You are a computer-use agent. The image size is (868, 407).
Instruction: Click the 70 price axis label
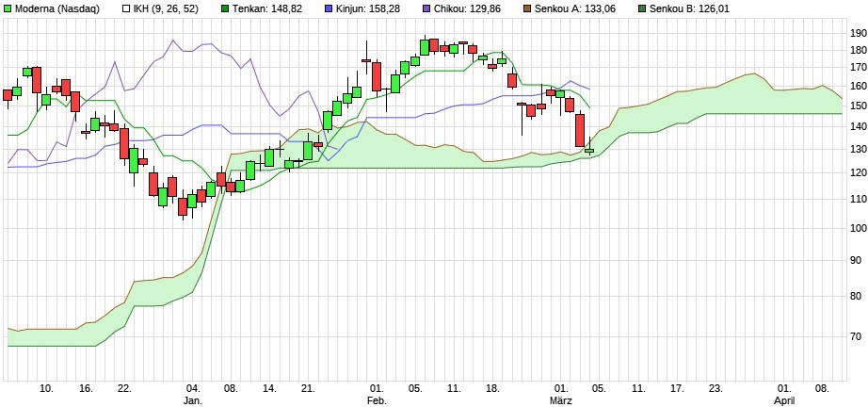858,336
